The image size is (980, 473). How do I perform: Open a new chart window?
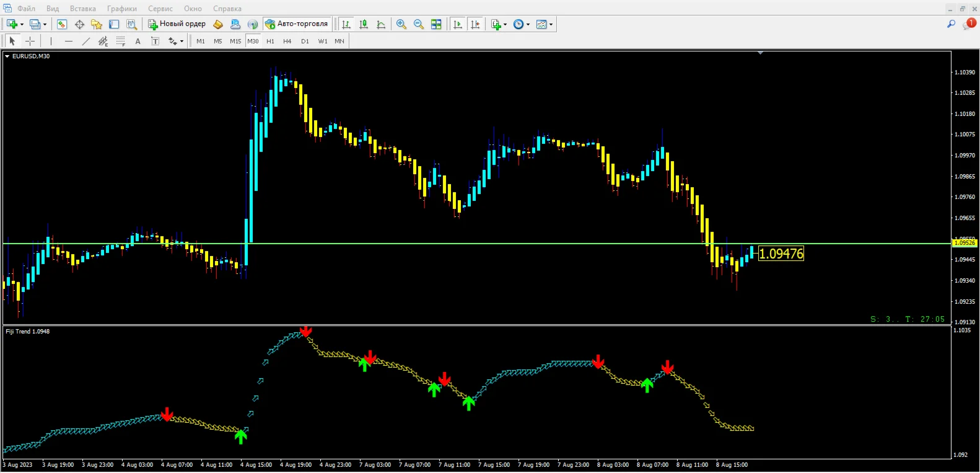click(12, 24)
